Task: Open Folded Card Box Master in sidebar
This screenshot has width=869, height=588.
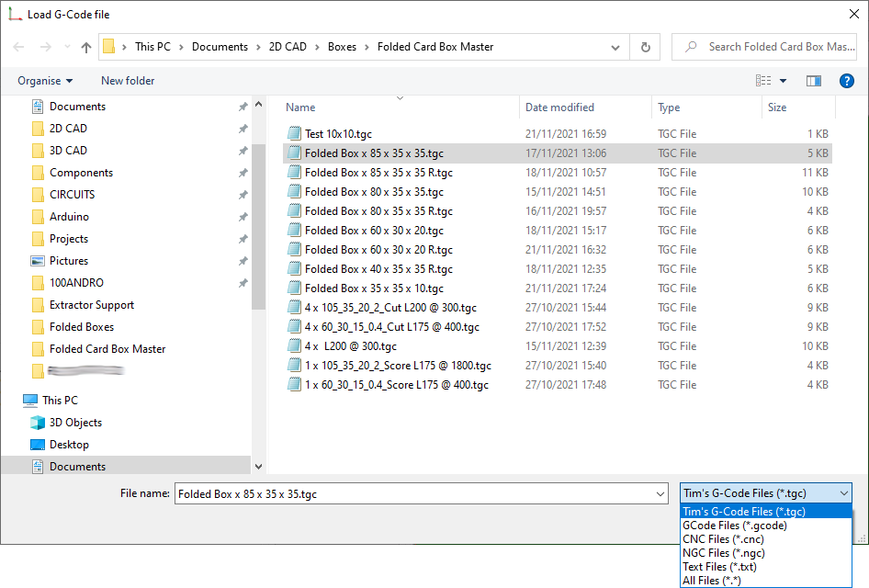Action: (x=107, y=349)
